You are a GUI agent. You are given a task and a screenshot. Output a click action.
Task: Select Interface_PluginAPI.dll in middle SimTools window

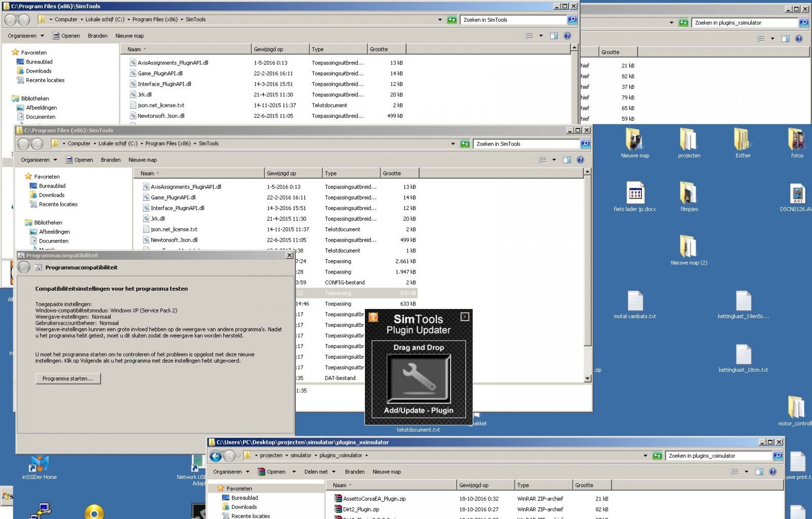(177, 209)
